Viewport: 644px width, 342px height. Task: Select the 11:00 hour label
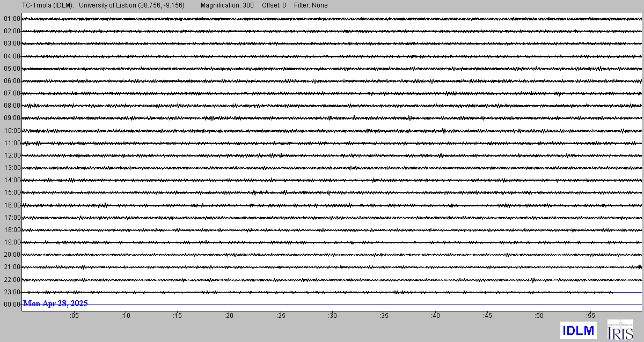tap(12, 143)
